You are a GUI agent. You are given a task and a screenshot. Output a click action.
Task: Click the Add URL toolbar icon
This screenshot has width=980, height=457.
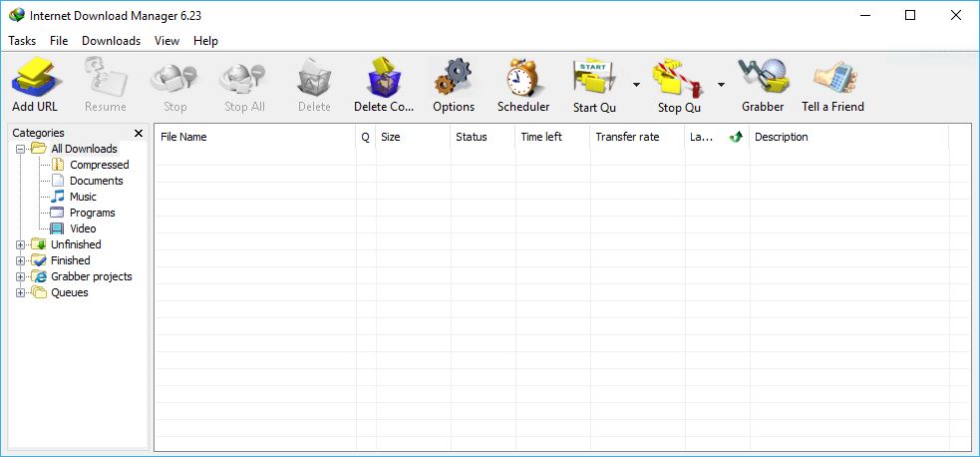click(35, 77)
